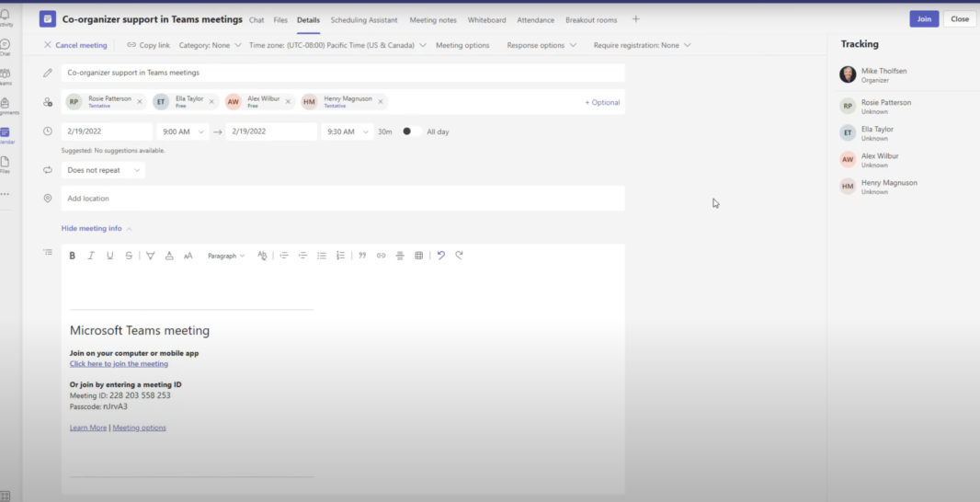Viewport: 980px width, 502px height.
Task: Open the font size tool
Action: (x=188, y=256)
